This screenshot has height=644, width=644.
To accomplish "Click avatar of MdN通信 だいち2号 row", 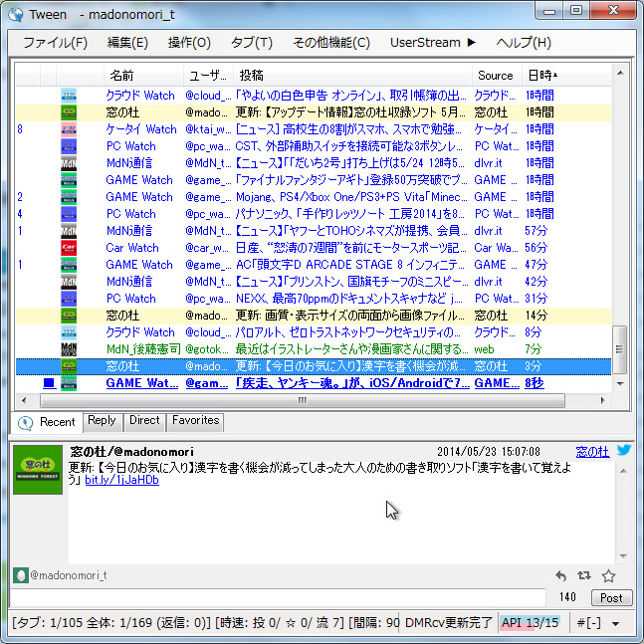I will click(x=69, y=163).
